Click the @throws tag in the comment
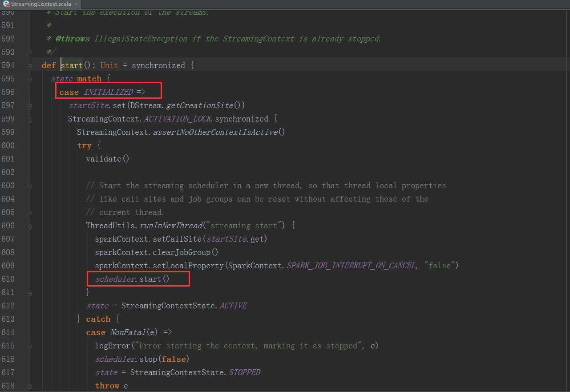This screenshot has width=570, height=392. coord(72,39)
